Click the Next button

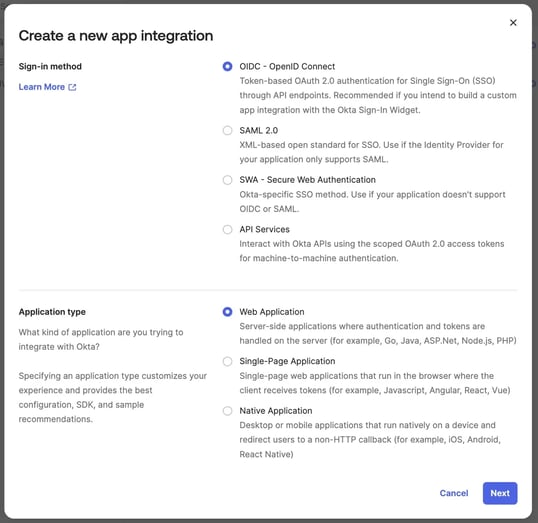click(x=500, y=493)
